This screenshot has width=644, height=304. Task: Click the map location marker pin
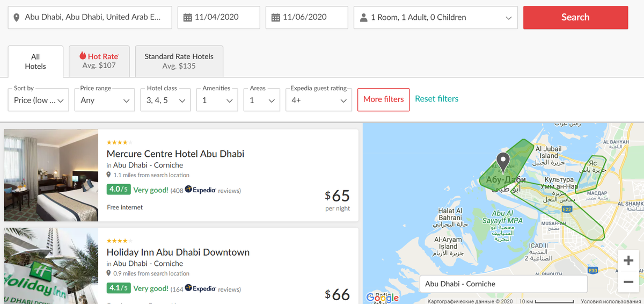(503, 161)
